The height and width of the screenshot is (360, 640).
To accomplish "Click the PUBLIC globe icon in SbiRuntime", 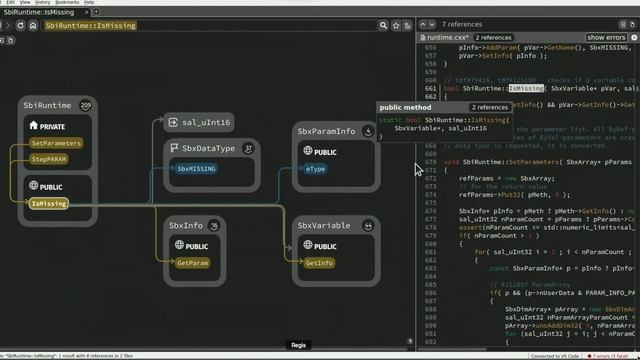I will [x=33, y=186].
